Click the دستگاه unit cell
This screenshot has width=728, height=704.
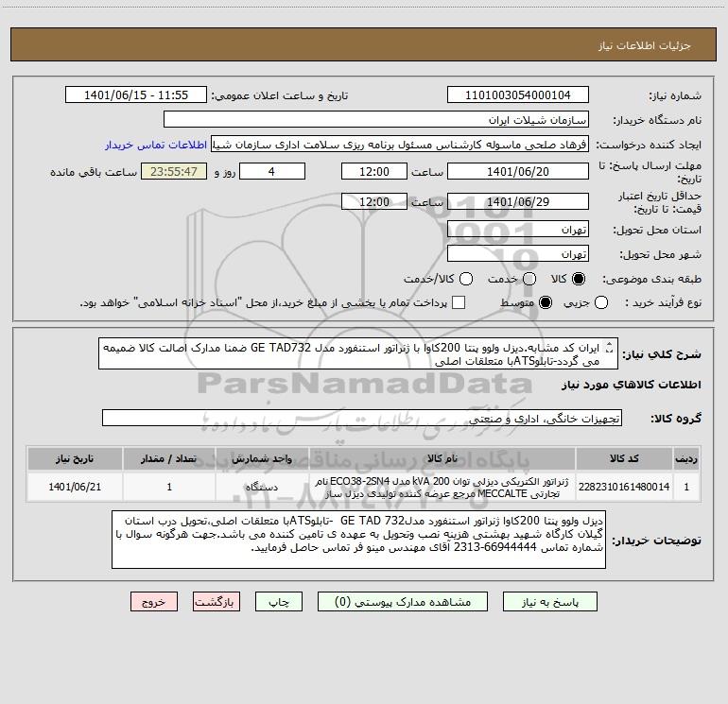pyautogui.click(x=262, y=487)
